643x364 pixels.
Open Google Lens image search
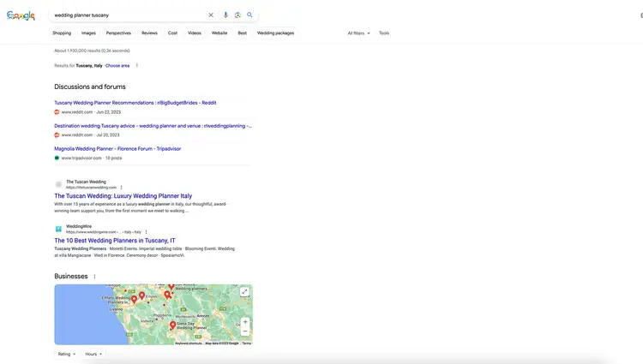click(237, 15)
